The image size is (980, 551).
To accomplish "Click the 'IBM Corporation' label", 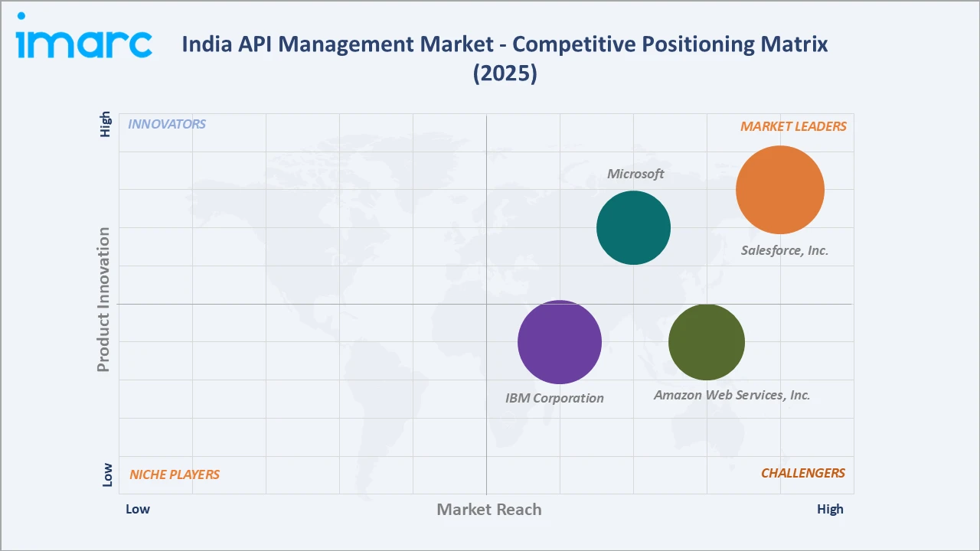I will point(554,398).
